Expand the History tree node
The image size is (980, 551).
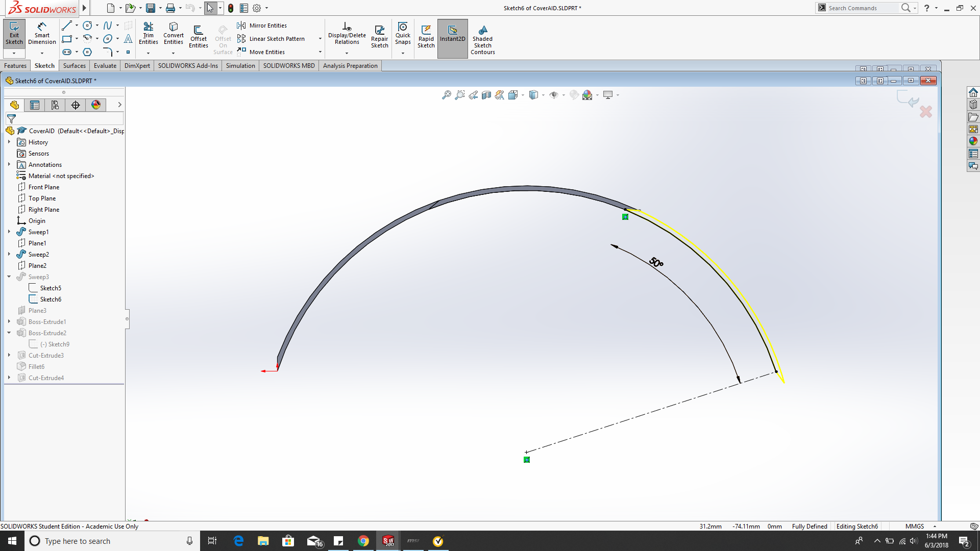point(9,142)
